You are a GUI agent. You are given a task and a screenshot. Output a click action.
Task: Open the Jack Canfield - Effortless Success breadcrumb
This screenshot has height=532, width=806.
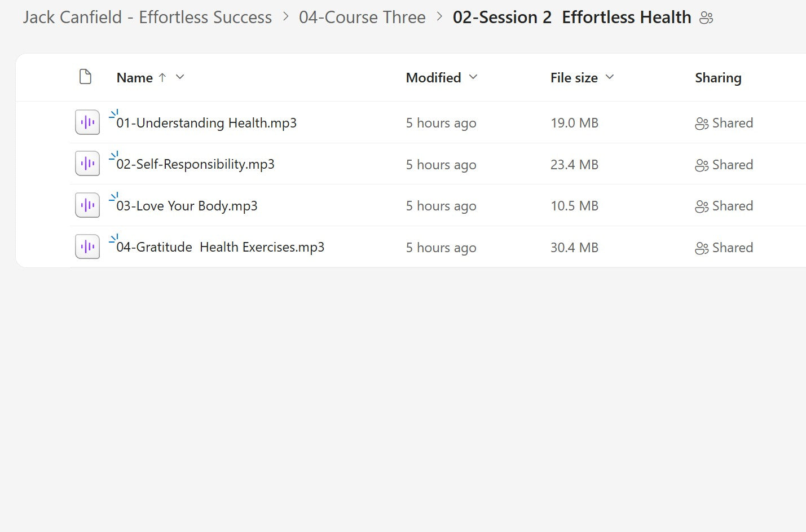pos(146,17)
